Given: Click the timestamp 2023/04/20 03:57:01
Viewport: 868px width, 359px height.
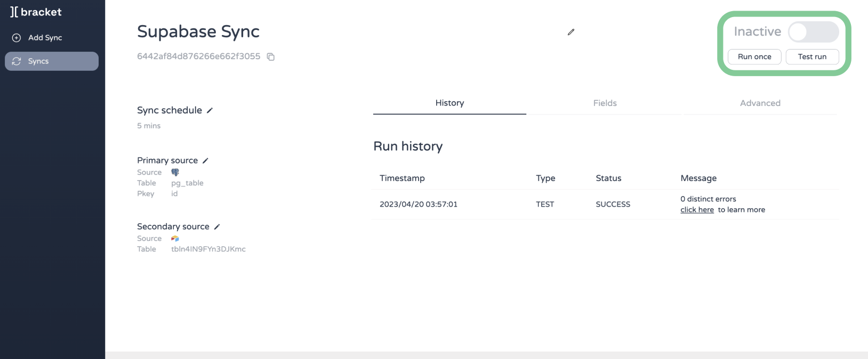Looking at the screenshot, I should coord(419,205).
